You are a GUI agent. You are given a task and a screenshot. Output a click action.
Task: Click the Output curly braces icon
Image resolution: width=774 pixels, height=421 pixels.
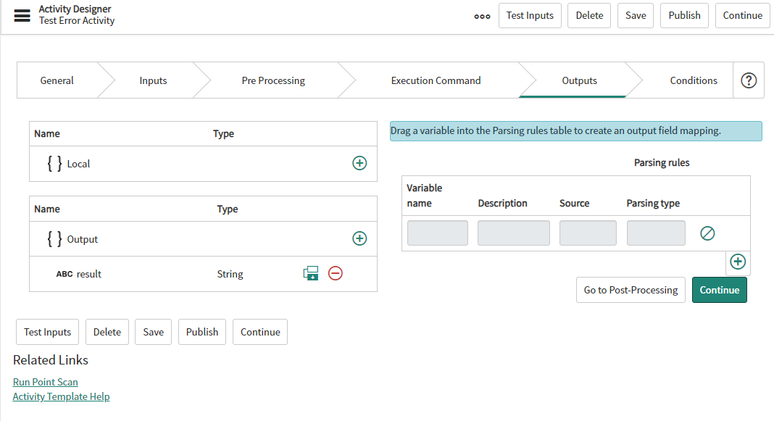tap(54, 239)
